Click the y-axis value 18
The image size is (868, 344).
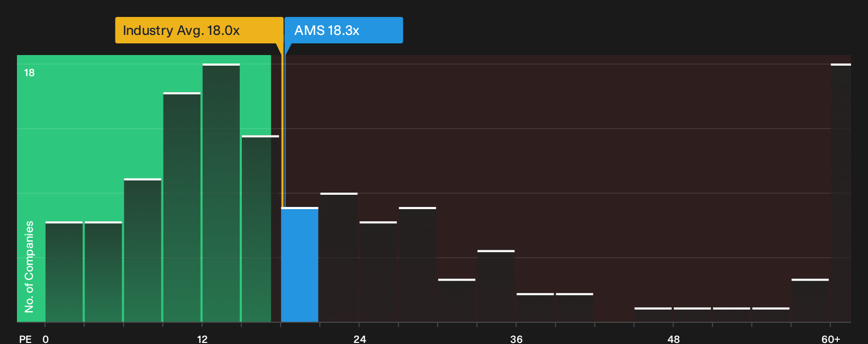point(29,73)
